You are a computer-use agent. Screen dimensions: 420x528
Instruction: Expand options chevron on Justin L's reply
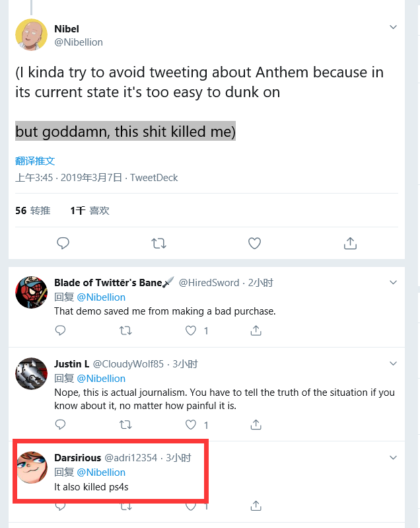pos(393,363)
